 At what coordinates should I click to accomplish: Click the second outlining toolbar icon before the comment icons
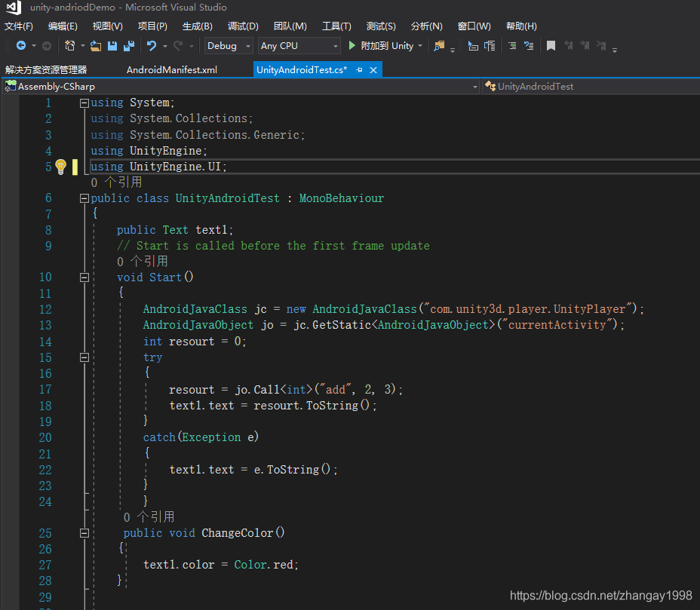coord(490,45)
